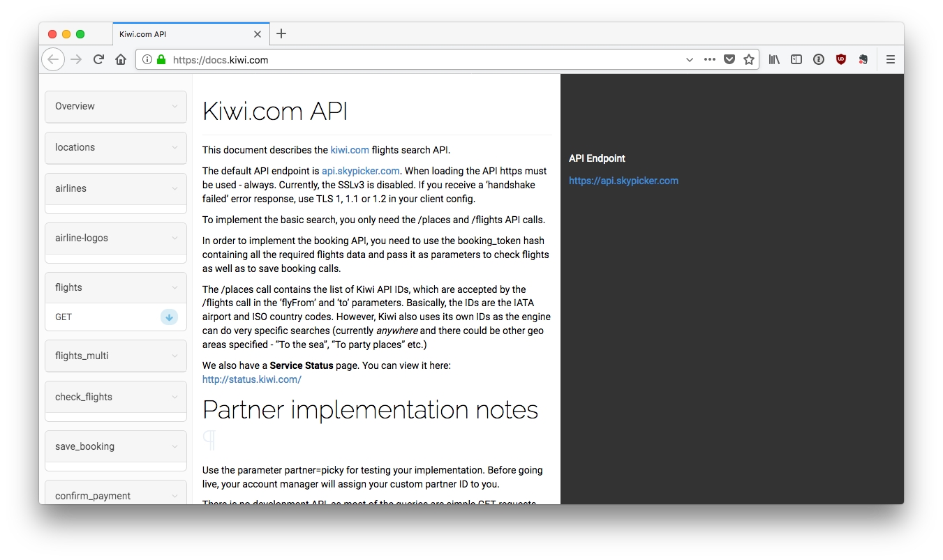Minimize the browser window
Image resolution: width=943 pixels, height=560 pixels.
[x=66, y=34]
